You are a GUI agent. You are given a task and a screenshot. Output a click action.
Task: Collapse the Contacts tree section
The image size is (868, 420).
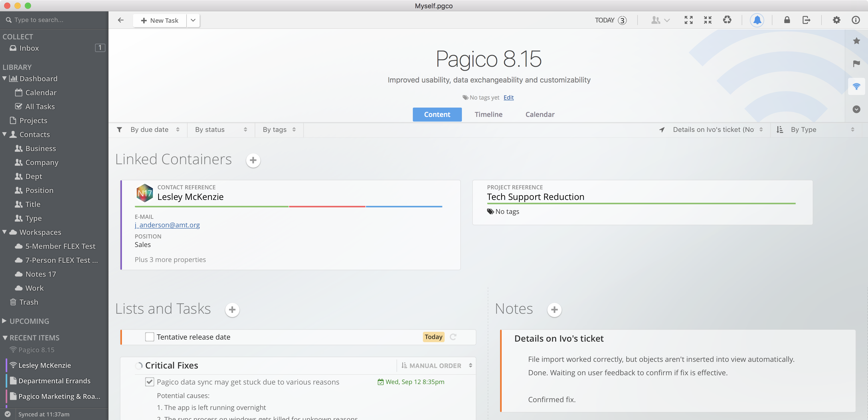point(4,134)
